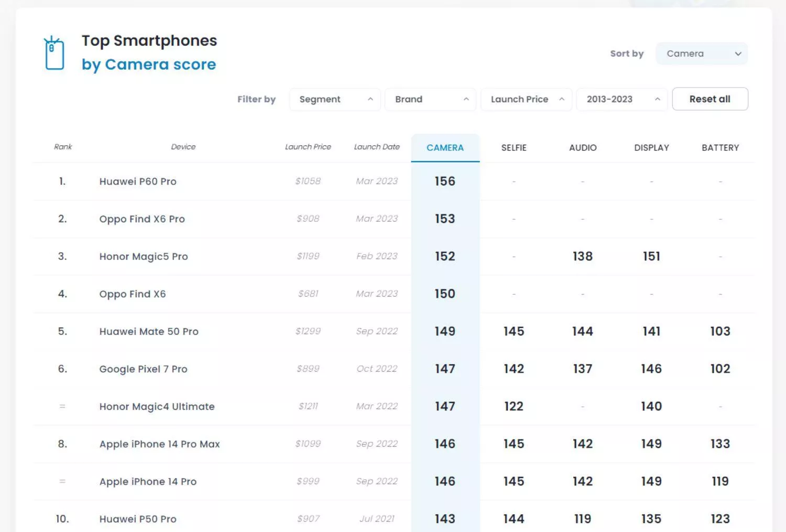Click the Launch Date column header
This screenshot has width=786, height=532.
tap(377, 147)
